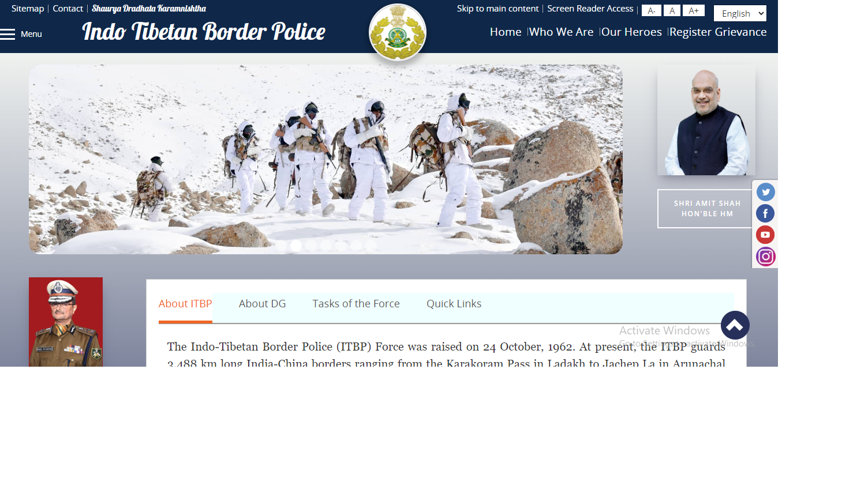The image size is (868, 482).
Task: Switch to the About DG tab
Action: click(262, 304)
